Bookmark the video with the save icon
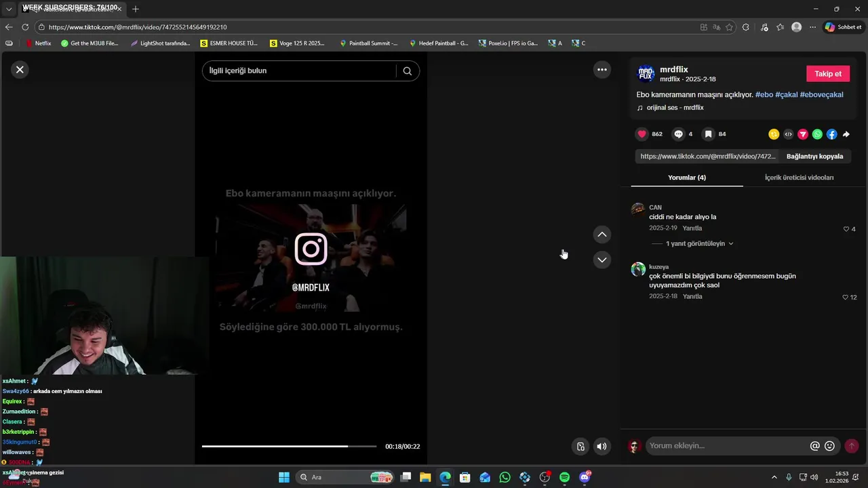Image resolution: width=868 pixels, height=488 pixels. pos(708,134)
